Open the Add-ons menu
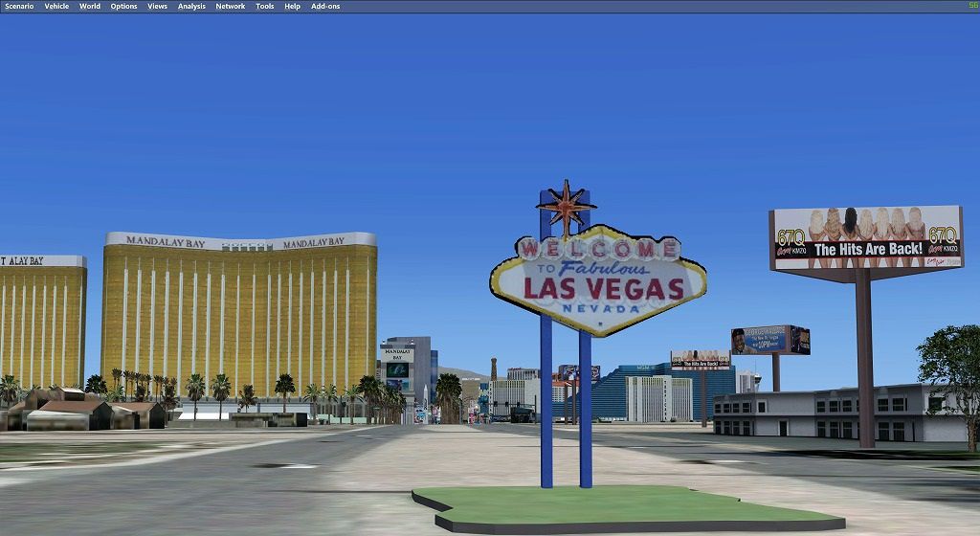 click(x=325, y=7)
